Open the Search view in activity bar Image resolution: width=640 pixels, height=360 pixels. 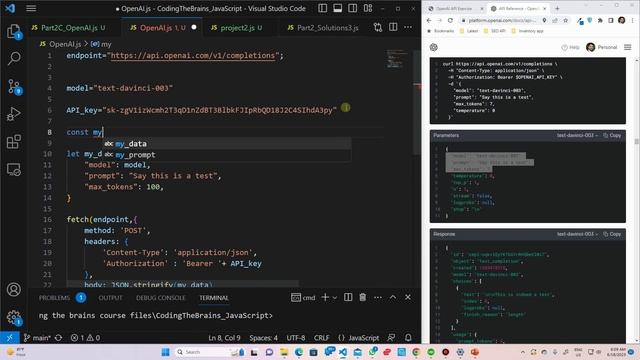point(14,59)
